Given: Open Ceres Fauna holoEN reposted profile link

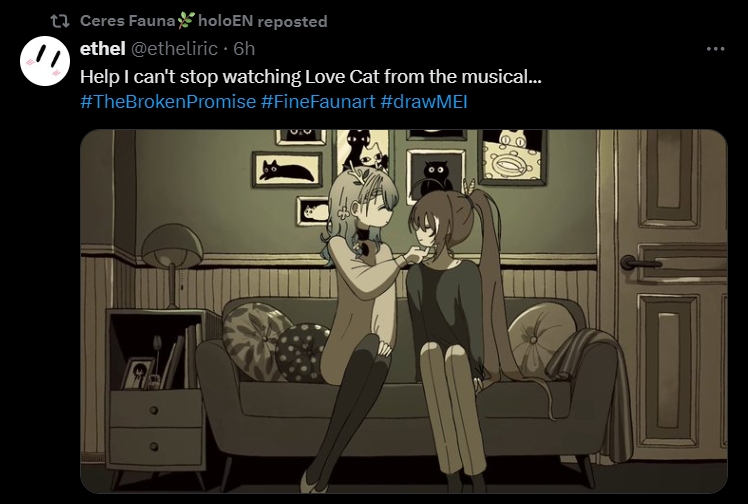Looking at the screenshot, I should pos(204,21).
